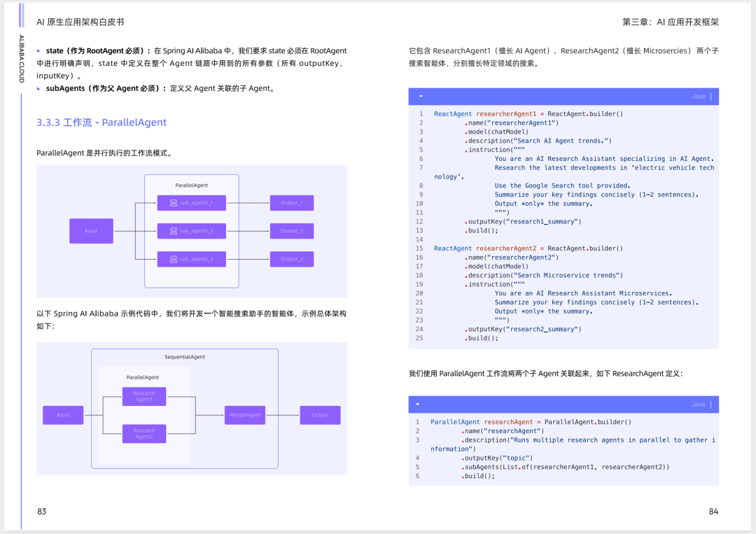Click the collapse arrow on first Java code block
The image size is (756, 534).
coord(421,97)
